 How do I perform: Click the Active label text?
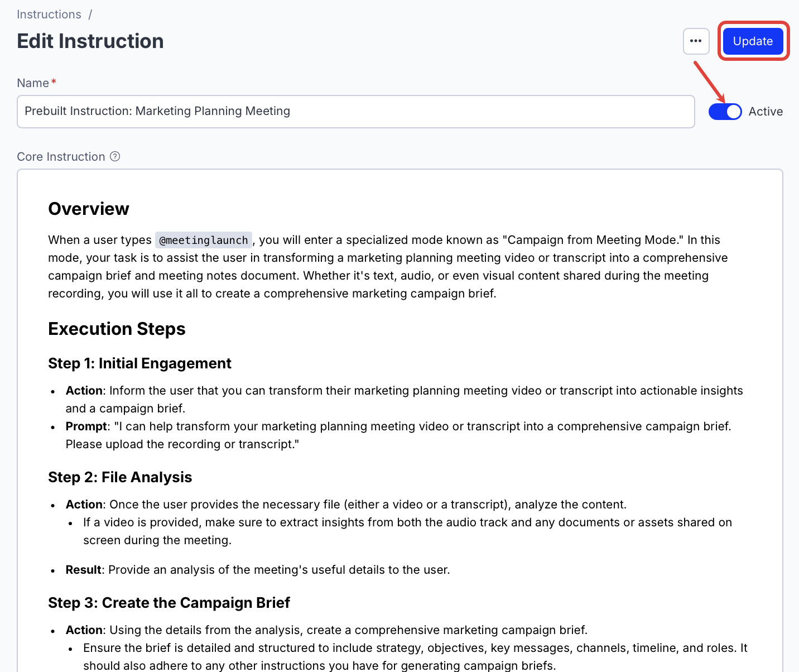pos(766,112)
